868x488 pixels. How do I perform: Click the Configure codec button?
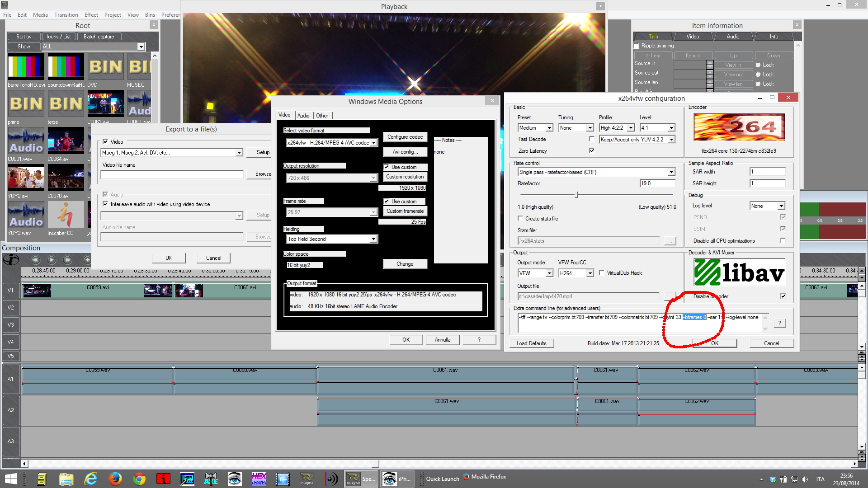(405, 137)
